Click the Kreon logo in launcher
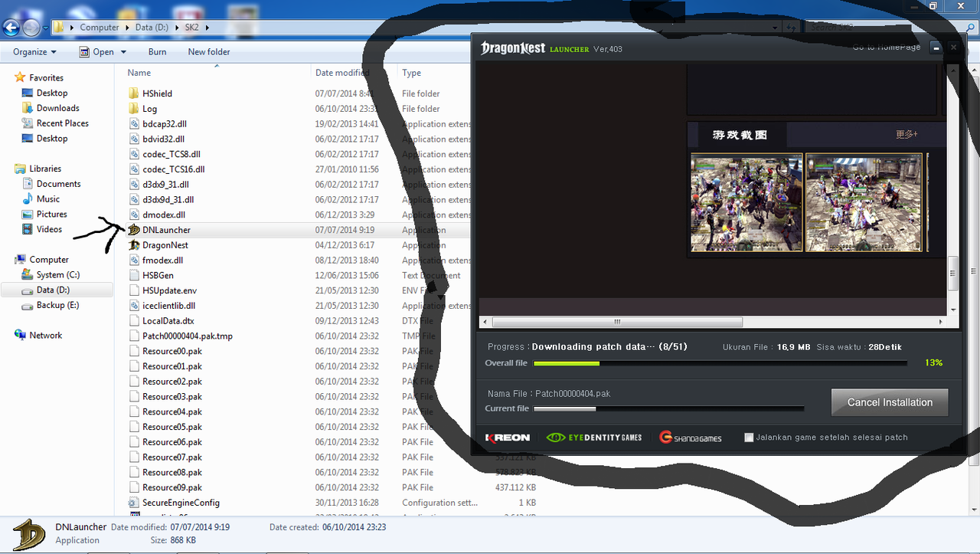 pos(507,438)
